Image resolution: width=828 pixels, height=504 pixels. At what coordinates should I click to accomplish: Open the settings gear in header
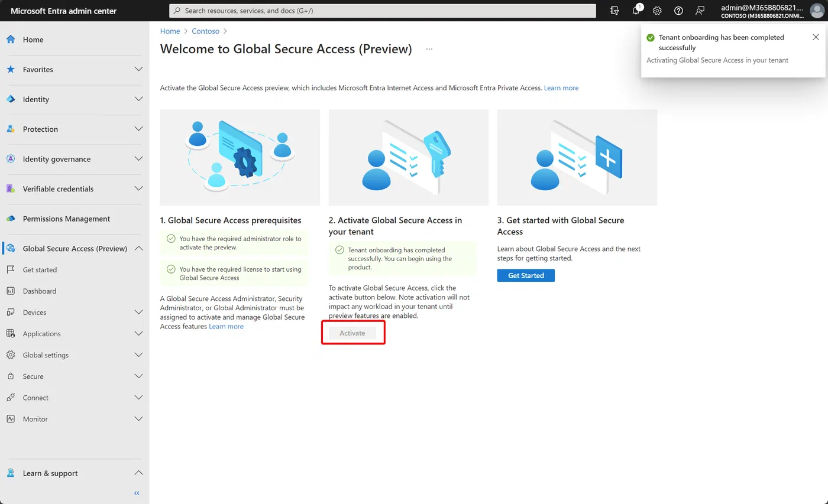tap(657, 11)
